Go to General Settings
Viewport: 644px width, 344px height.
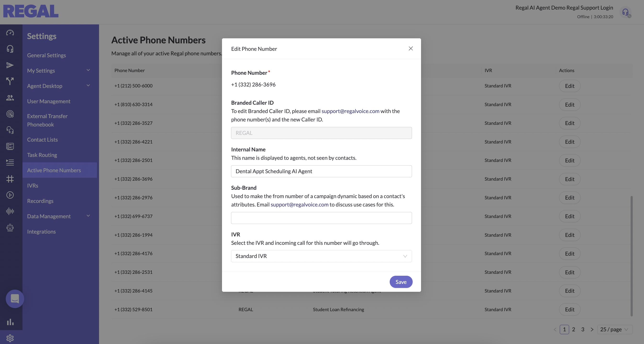[46, 55]
